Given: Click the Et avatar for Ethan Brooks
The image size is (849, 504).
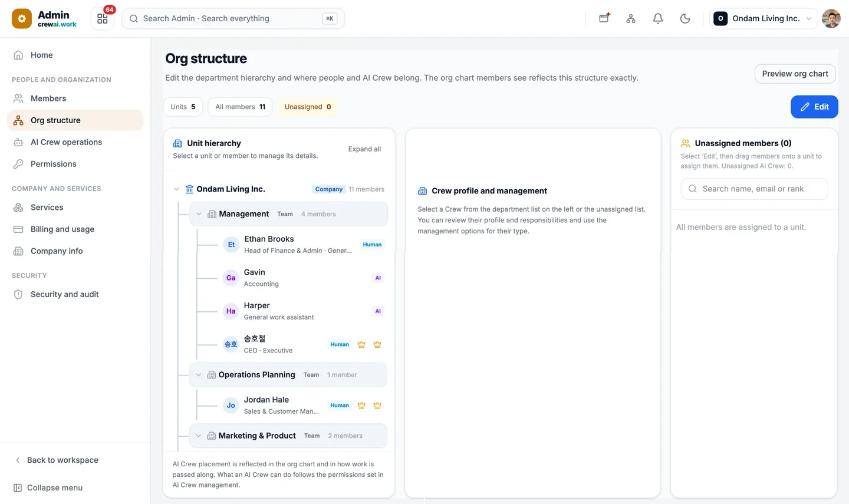Looking at the screenshot, I should [231, 245].
